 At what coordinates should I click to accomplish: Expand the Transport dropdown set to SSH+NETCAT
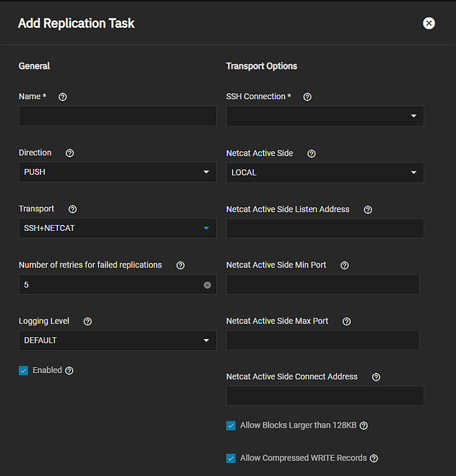[117, 228]
